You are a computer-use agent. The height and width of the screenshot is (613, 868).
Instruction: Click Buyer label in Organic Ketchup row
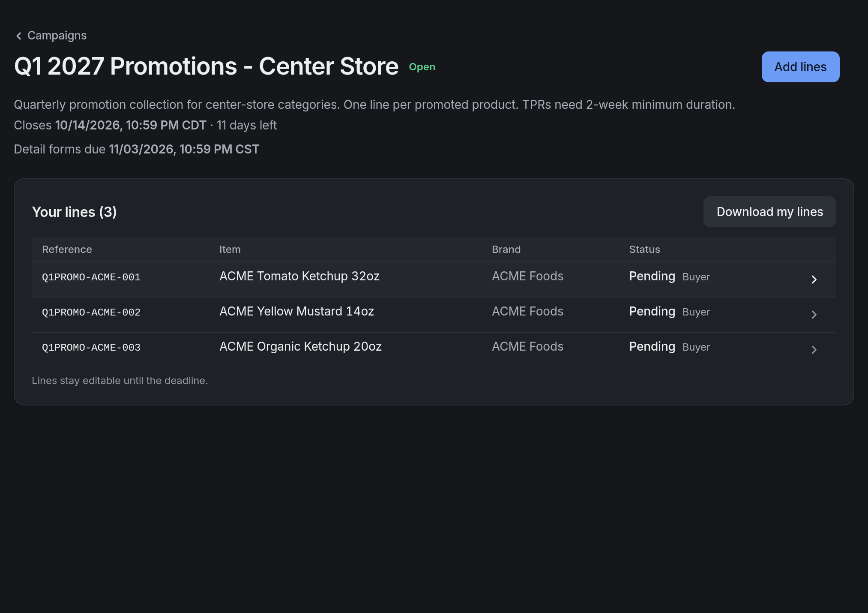(x=696, y=347)
